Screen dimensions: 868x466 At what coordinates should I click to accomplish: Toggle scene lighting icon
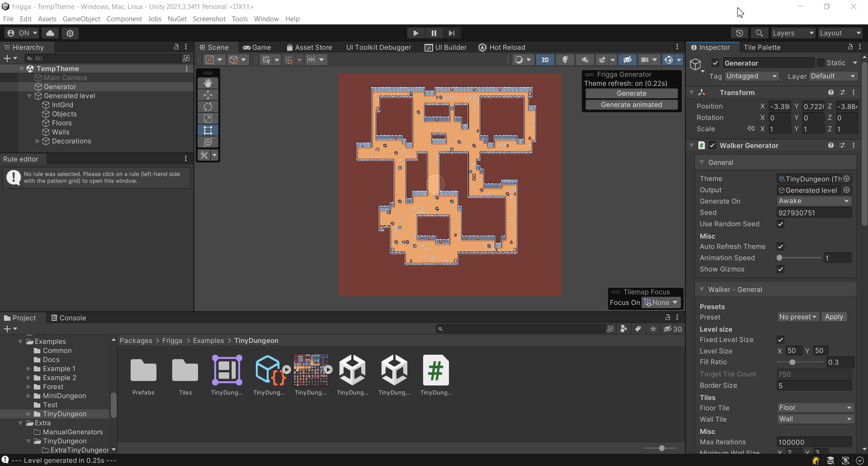[565, 60]
